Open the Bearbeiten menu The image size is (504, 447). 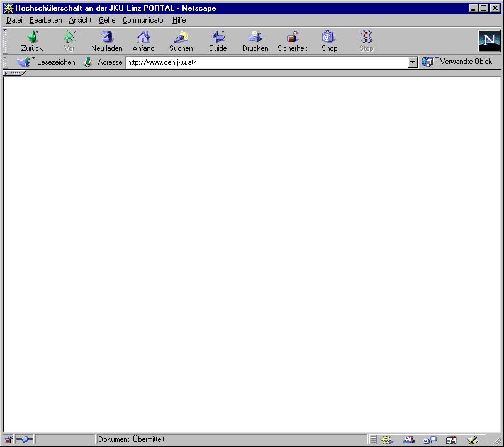click(46, 20)
